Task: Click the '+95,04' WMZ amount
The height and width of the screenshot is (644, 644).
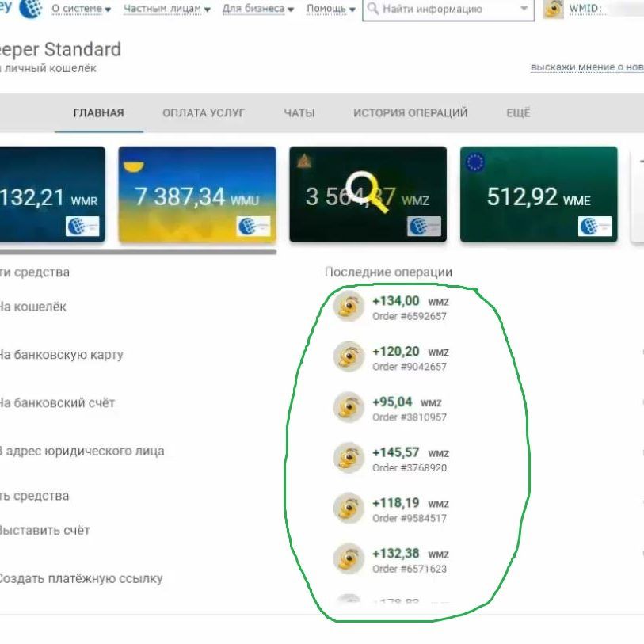Action: click(392, 402)
